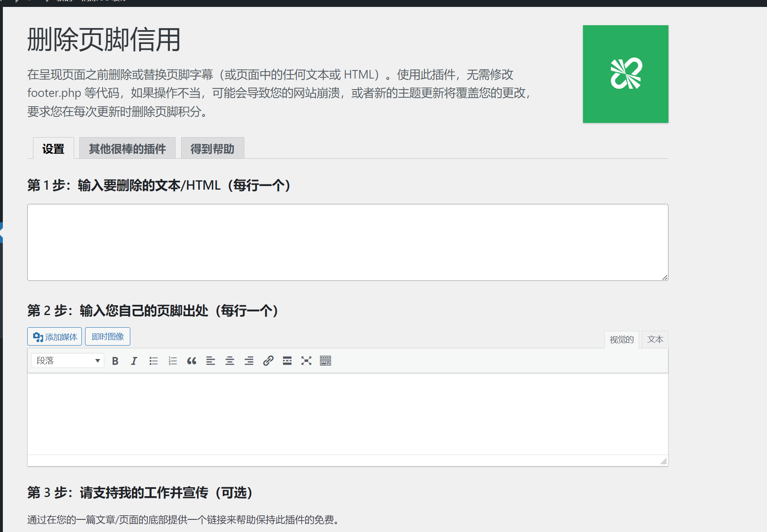Open the 得到帮助 tab

pyautogui.click(x=212, y=149)
